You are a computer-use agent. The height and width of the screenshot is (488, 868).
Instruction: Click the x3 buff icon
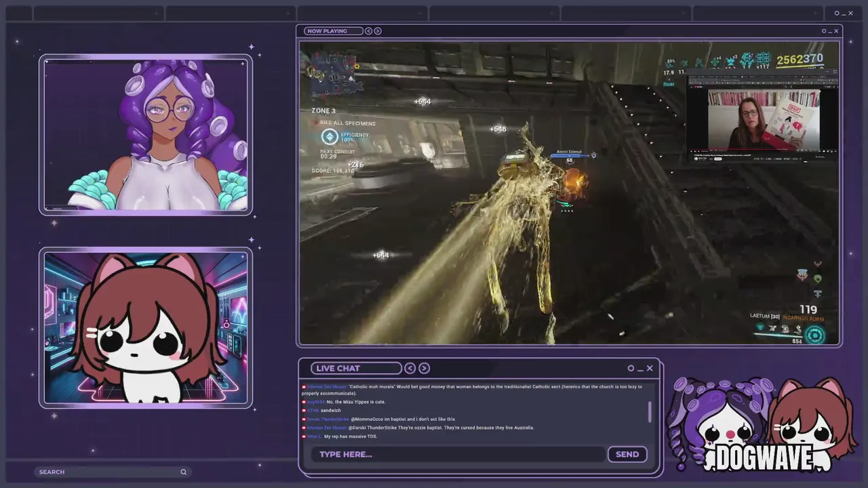tap(732, 61)
